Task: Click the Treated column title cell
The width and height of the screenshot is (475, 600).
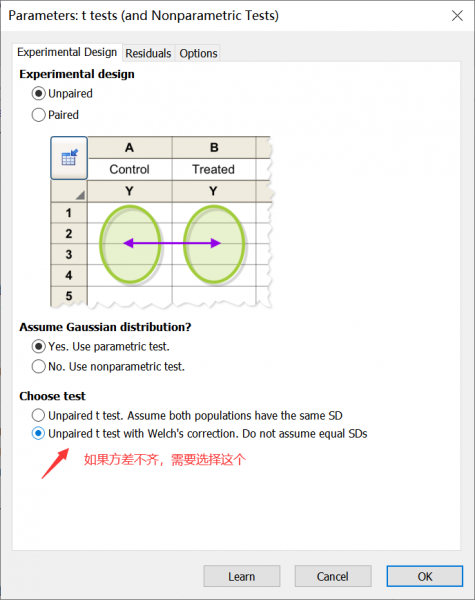Action: pos(214,169)
